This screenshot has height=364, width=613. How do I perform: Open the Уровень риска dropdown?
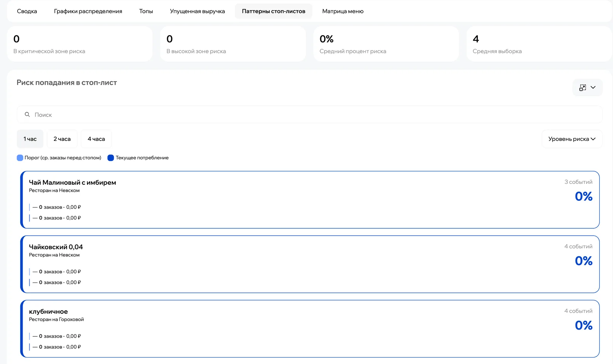572,139
